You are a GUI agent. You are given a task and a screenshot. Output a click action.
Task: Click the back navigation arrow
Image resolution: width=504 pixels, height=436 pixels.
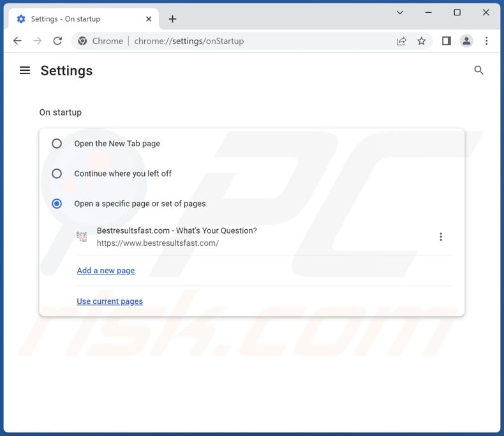point(17,41)
